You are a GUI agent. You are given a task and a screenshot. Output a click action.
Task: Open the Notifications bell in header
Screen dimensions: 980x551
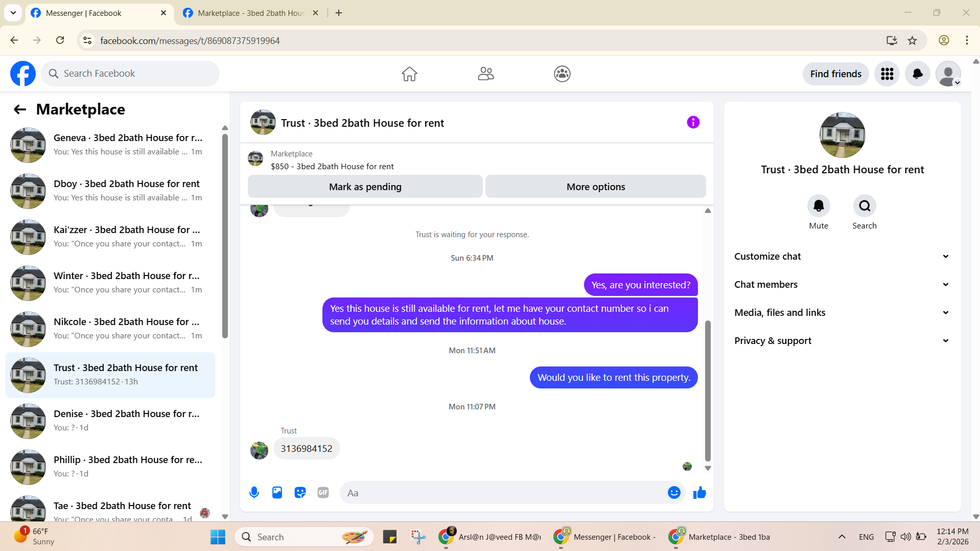click(918, 74)
